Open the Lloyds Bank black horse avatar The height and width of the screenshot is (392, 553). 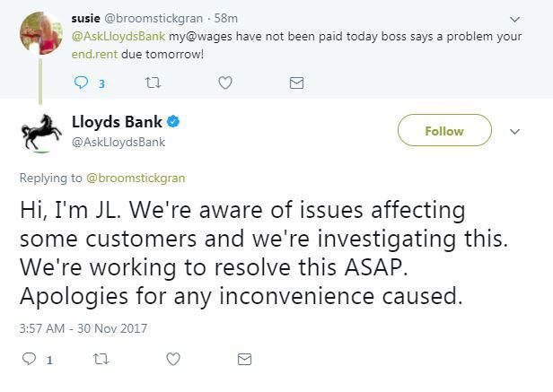click(40, 132)
